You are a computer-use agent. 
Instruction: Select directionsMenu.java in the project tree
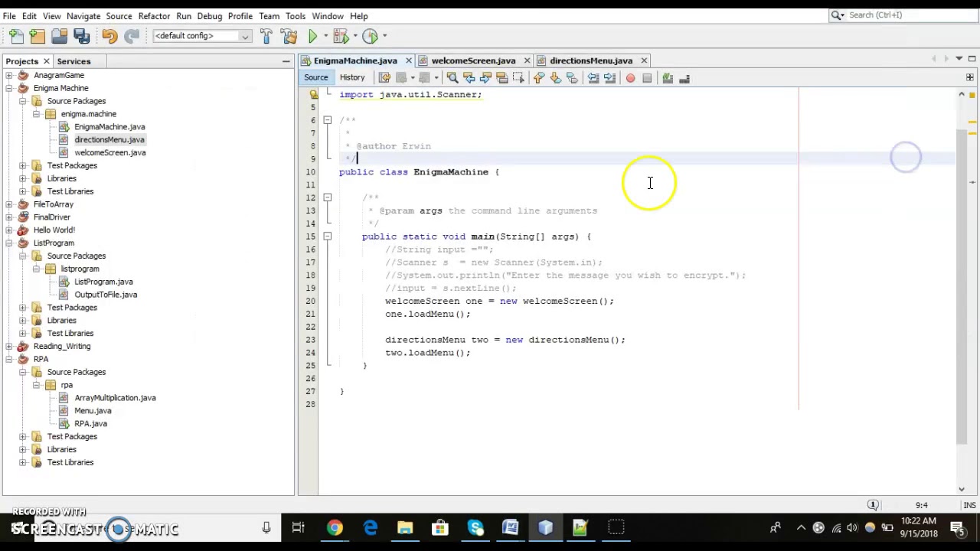pyautogui.click(x=109, y=139)
